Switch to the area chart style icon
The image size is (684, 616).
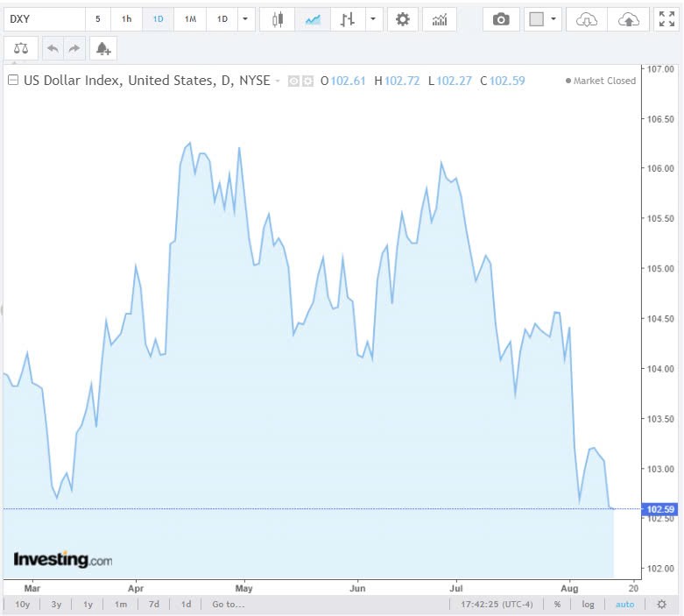[313, 19]
